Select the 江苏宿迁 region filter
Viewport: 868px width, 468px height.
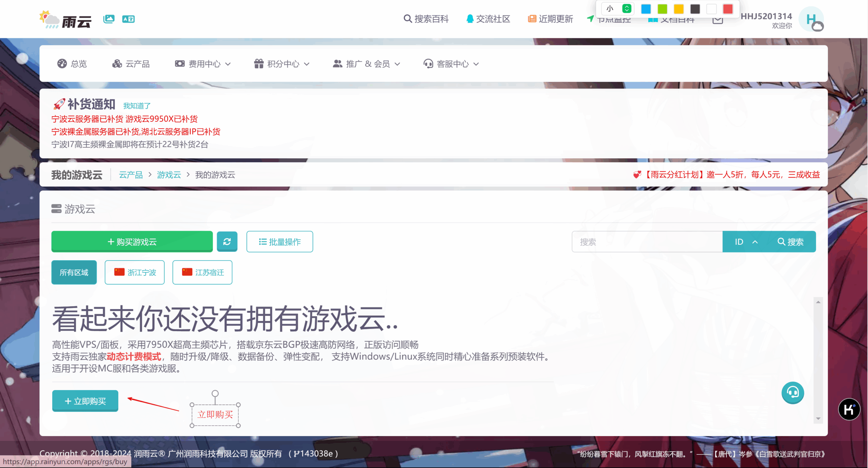pyautogui.click(x=202, y=272)
